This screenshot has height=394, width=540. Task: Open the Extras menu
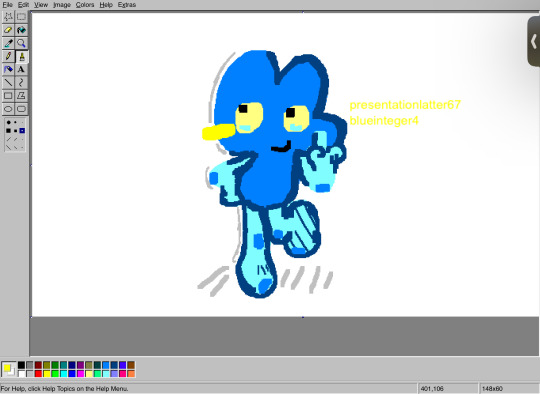click(127, 4)
